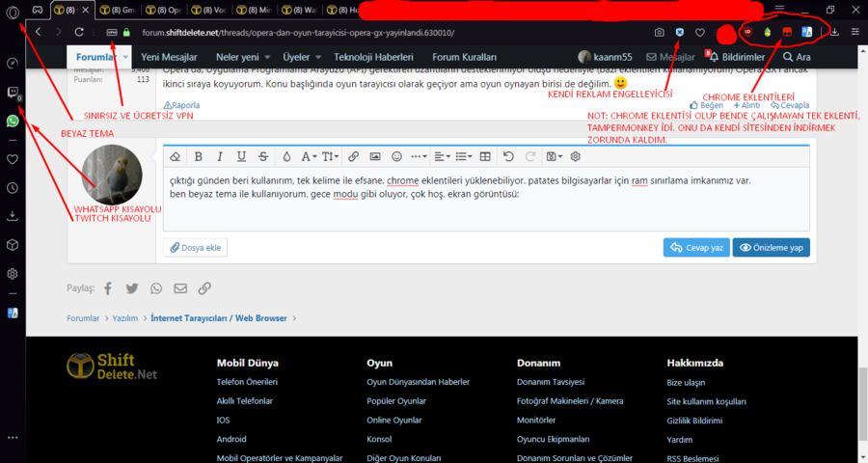Take a snapshot with camera icon
The height and width of the screenshot is (463, 868).
(x=659, y=32)
